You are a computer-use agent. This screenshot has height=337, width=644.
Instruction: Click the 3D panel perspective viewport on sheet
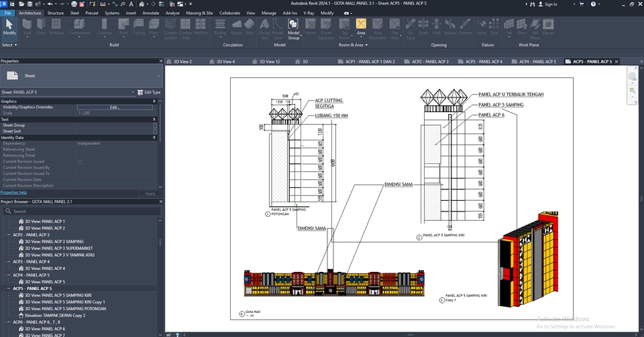pyautogui.click(x=528, y=259)
